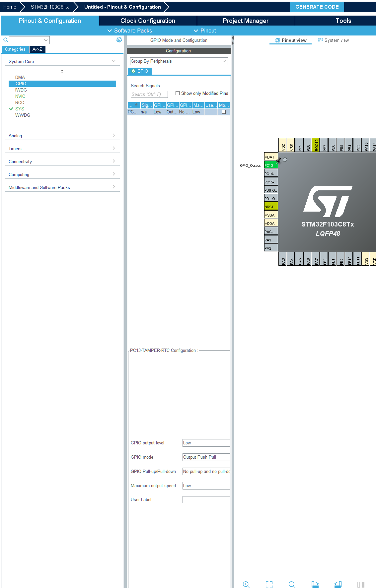Open the settings gear in category panel
The height and width of the screenshot is (588, 376).
coord(119,40)
